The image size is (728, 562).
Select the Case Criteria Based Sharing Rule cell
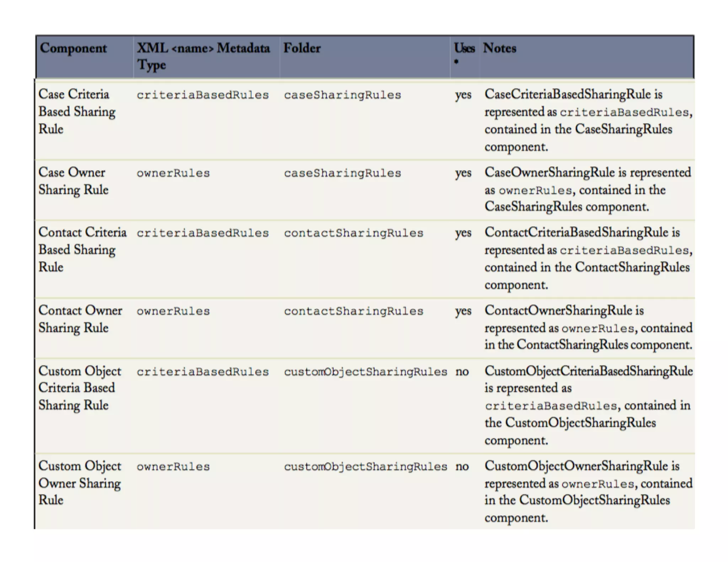pyautogui.click(x=77, y=112)
